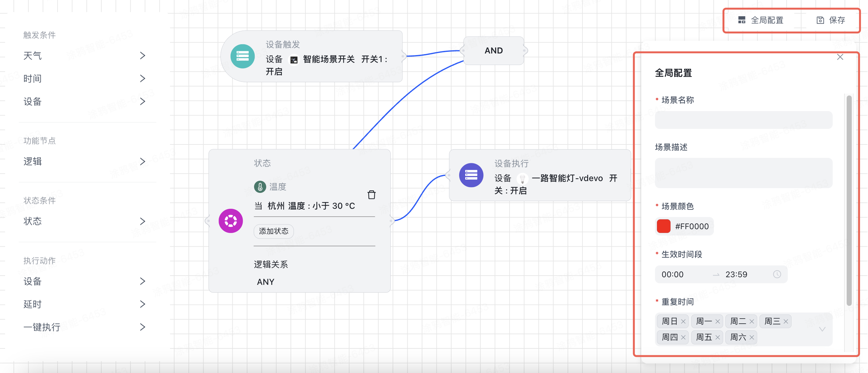This screenshot has width=868, height=373.
Task: Click the 一路智能灯-vdevo device name
Action: [x=567, y=178]
